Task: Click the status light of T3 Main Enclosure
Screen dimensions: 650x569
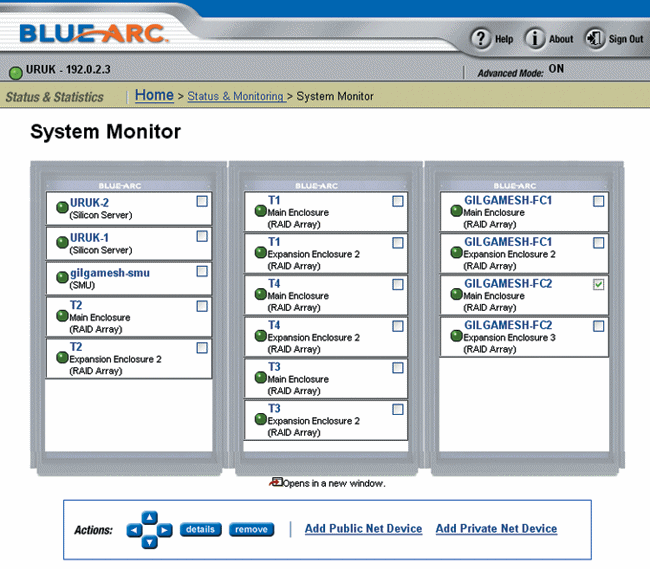Action: 260,378
